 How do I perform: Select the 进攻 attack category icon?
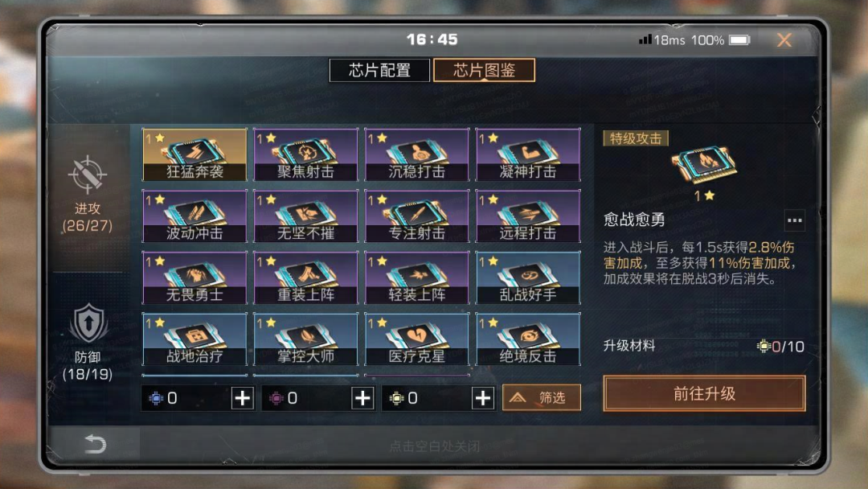click(x=88, y=175)
